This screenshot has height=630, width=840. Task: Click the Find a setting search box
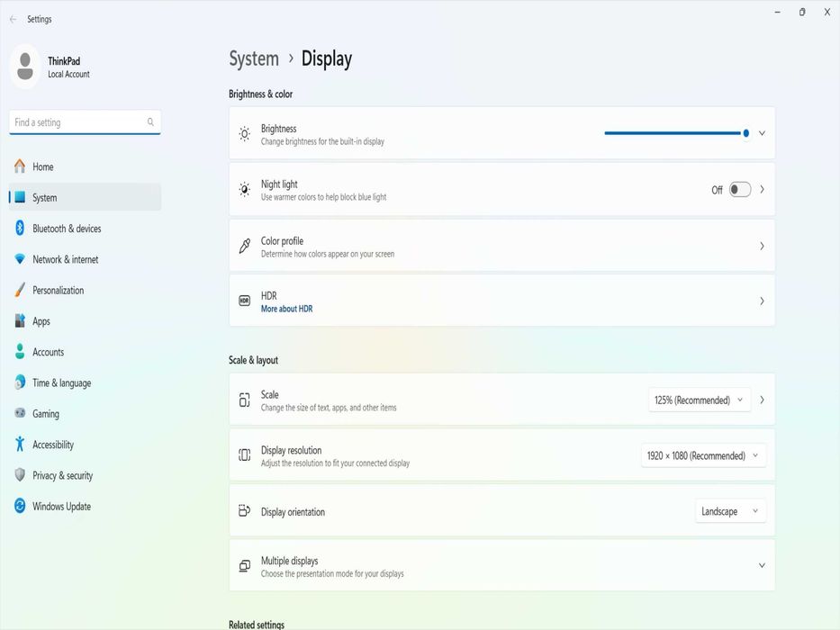85,122
